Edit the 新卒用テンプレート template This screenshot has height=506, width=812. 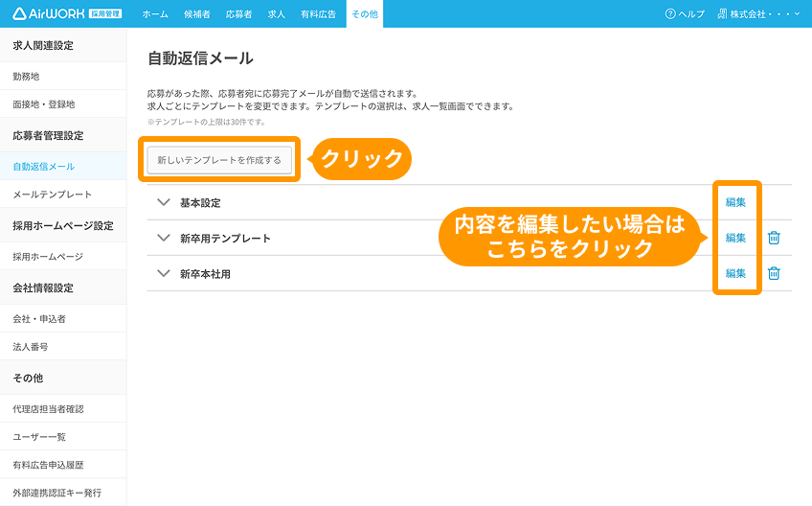pyautogui.click(x=735, y=238)
